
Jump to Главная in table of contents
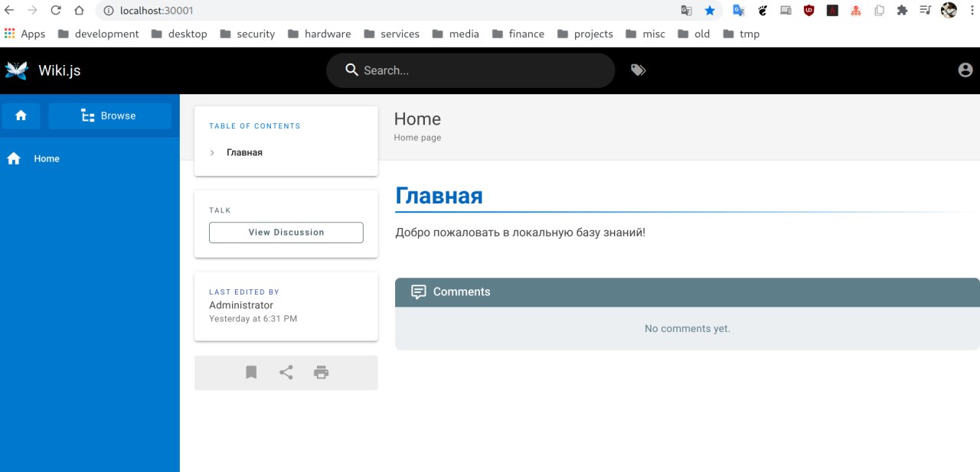tap(244, 153)
